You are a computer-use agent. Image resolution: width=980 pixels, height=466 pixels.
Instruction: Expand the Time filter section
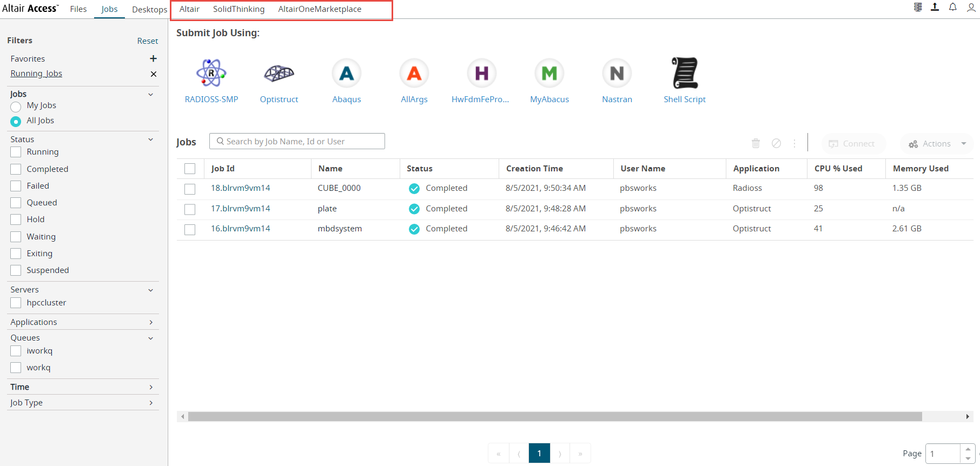click(151, 387)
